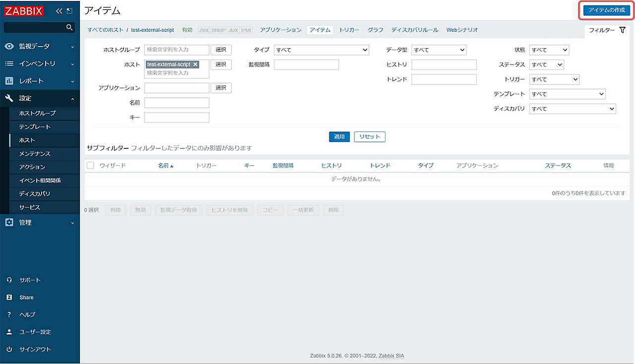This screenshot has width=635, height=364.
Task: Click the Zabbix logo in sidebar
Action: (24, 11)
